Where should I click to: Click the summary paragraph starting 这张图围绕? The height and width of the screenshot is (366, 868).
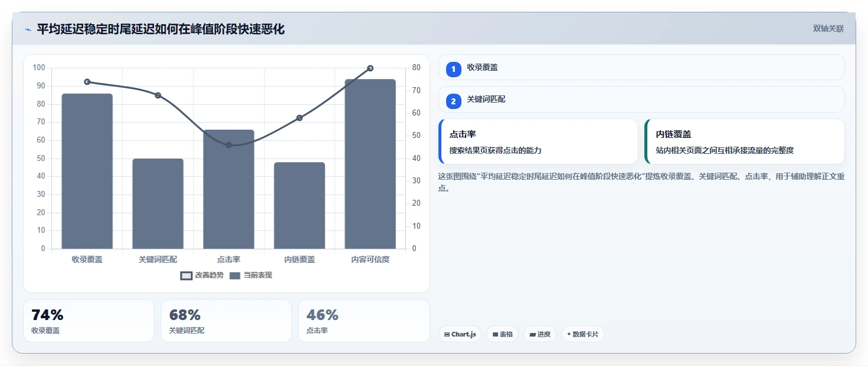pyautogui.click(x=641, y=183)
